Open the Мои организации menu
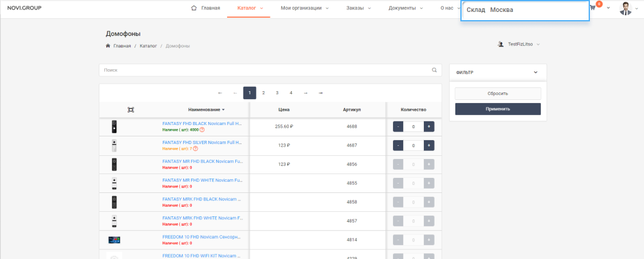Screen dimensions: 644x259 pyautogui.click(x=305, y=8)
